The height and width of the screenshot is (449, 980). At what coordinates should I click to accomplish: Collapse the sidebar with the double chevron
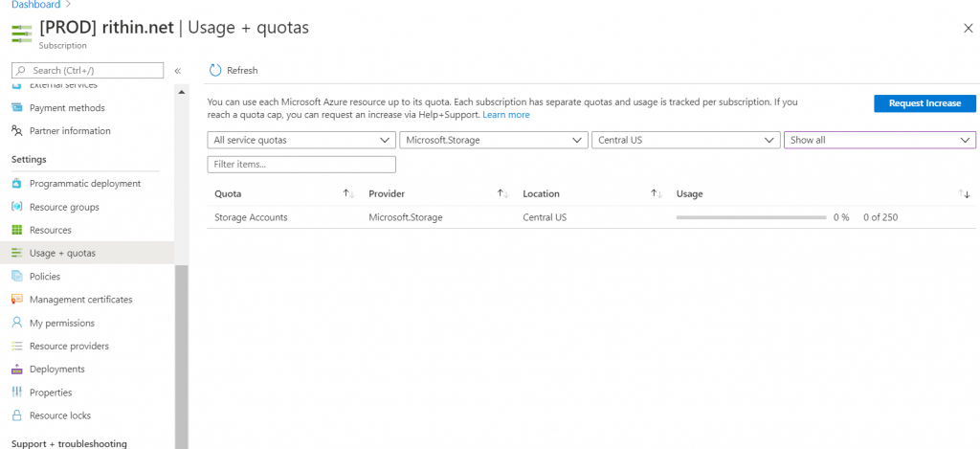tap(177, 71)
